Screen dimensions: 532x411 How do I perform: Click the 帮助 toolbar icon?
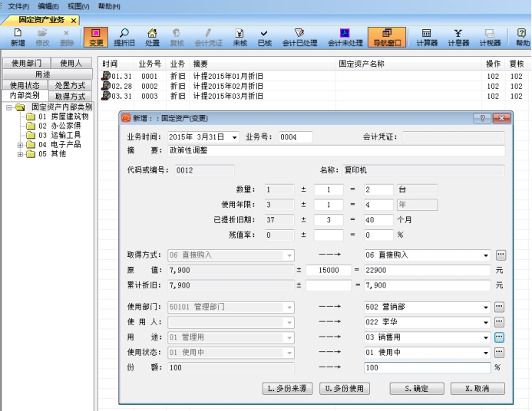coord(522,38)
